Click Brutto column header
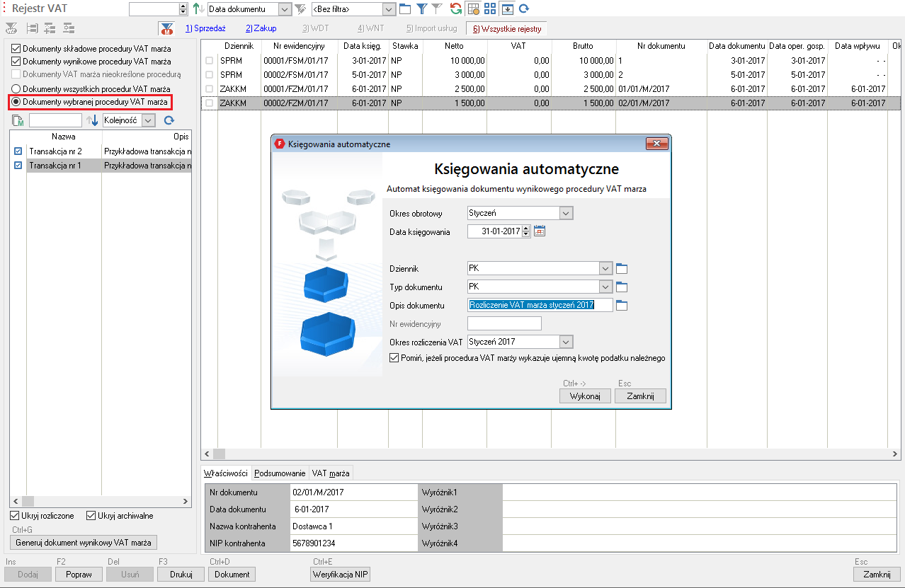The height and width of the screenshot is (588, 905). tap(583, 46)
